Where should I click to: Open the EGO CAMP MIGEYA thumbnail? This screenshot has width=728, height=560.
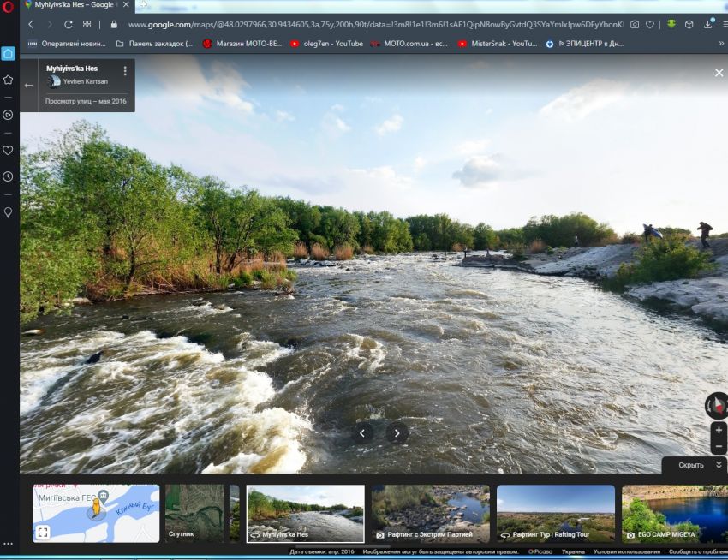[x=675, y=514]
